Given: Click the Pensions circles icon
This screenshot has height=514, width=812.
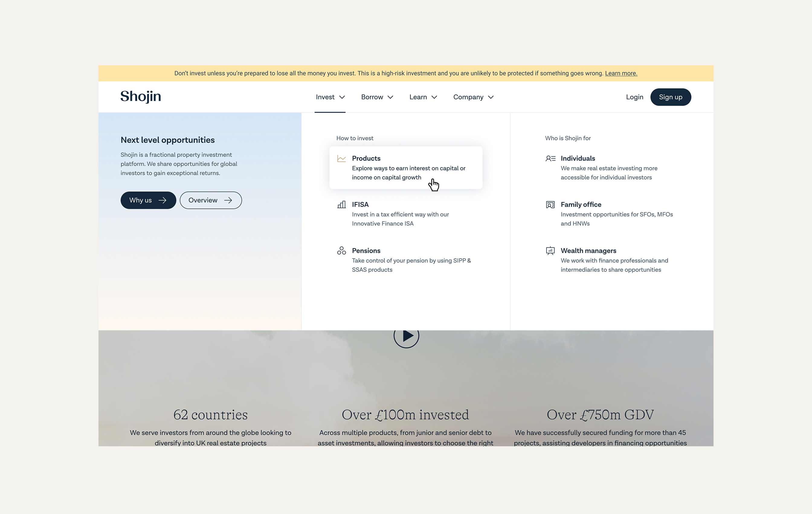Looking at the screenshot, I should (341, 250).
